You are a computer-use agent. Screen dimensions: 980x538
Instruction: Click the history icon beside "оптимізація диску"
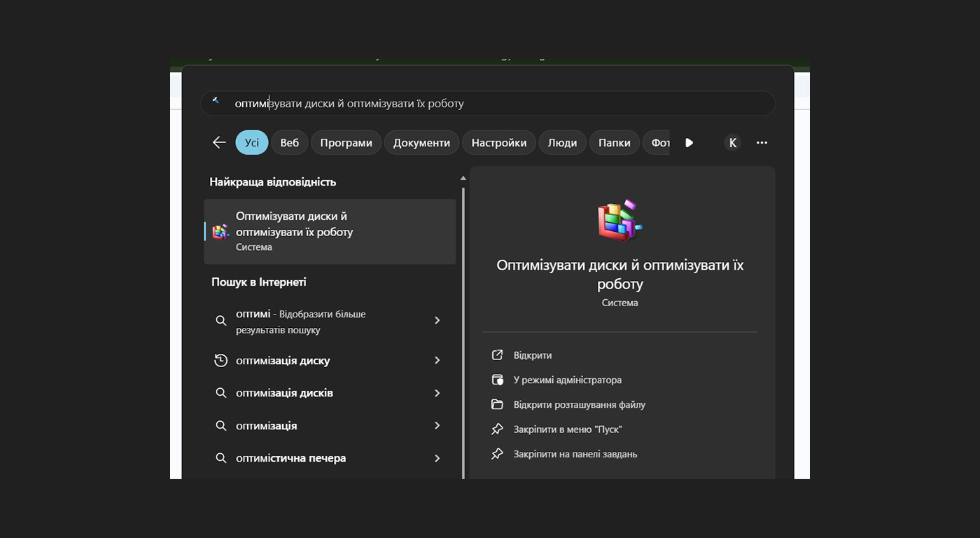click(221, 361)
